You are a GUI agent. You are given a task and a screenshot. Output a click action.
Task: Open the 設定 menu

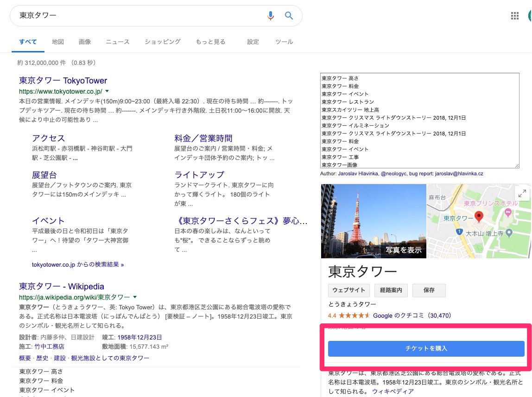253,42
